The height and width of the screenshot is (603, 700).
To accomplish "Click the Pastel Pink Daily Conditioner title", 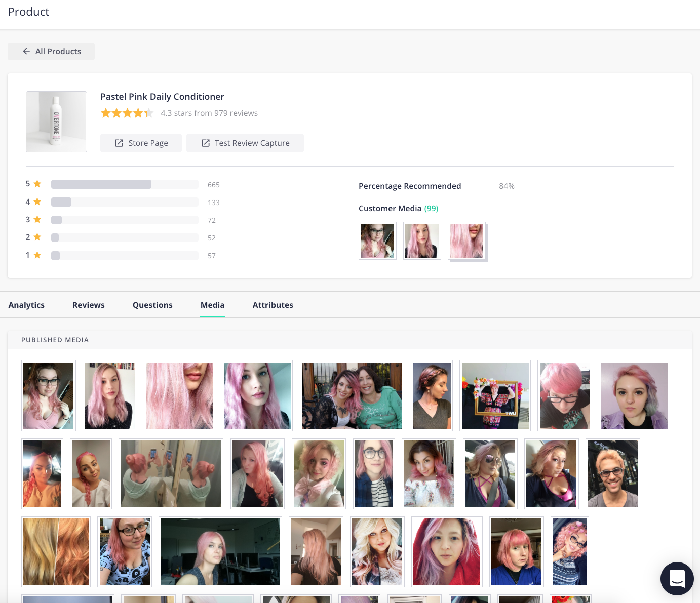I will pos(162,97).
